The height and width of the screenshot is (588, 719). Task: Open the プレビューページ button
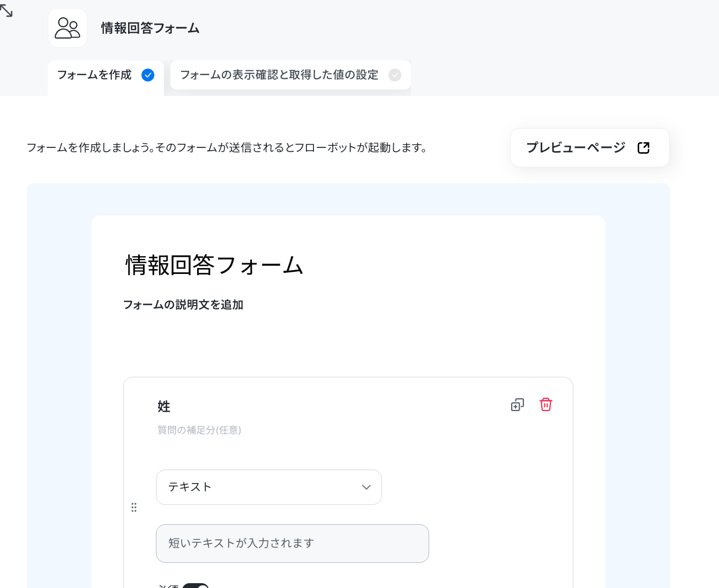[x=590, y=147]
